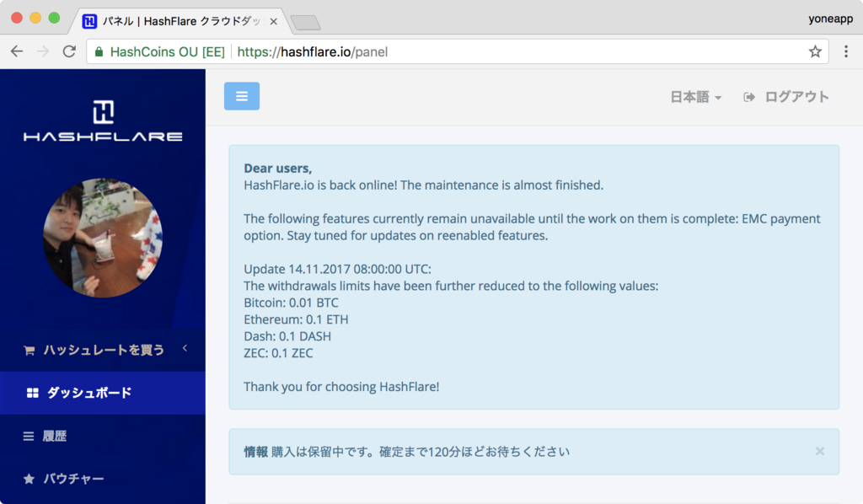Click 'Dash: 0.1 DASH' line

pyautogui.click(x=287, y=336)
